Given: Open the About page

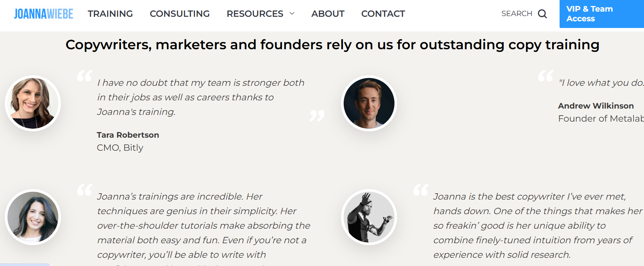Looking at the screenshot, I should click(328, 14).
